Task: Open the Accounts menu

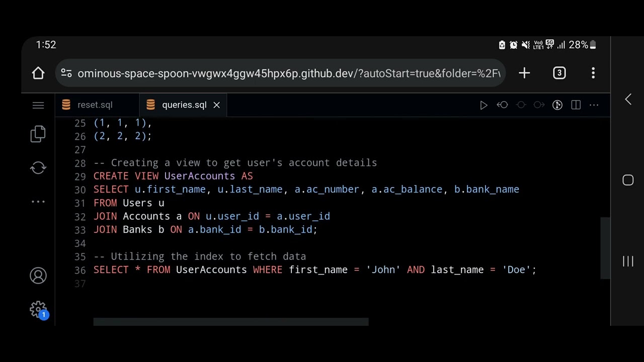Action: [38, 276]
